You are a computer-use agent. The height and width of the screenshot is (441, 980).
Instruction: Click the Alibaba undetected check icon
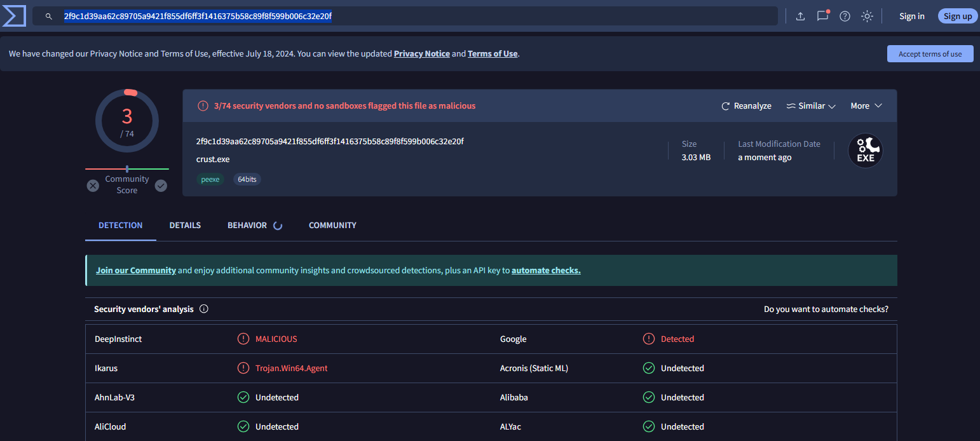coord(649,398)
